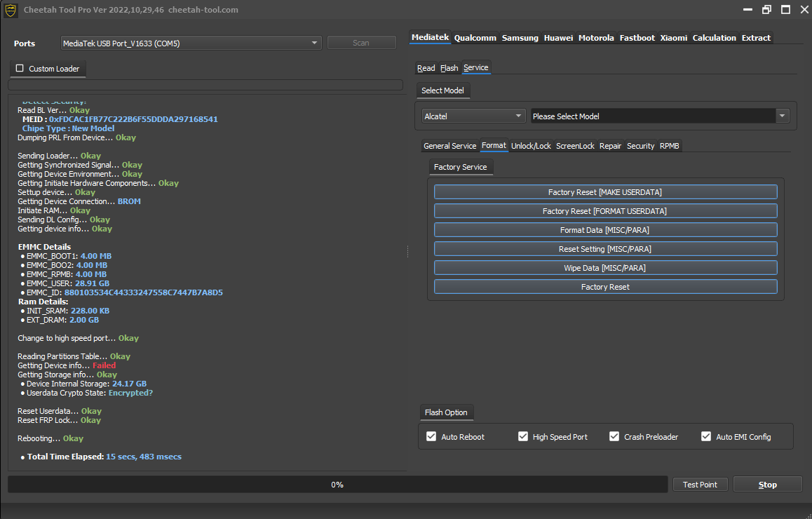This screenshot has width=812, height=519.
Task: Click the BROM connection status text
Action: (129, 201)
